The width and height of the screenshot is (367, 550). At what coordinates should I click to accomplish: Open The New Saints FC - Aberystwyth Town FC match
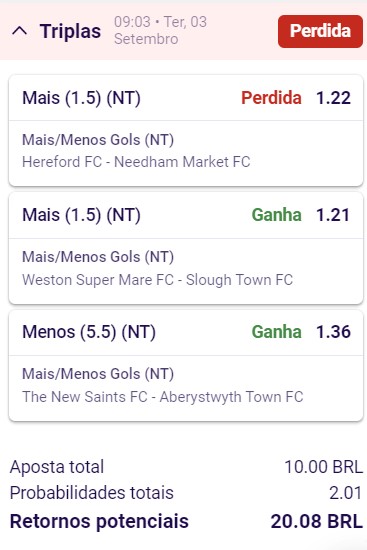coord(163,397)
